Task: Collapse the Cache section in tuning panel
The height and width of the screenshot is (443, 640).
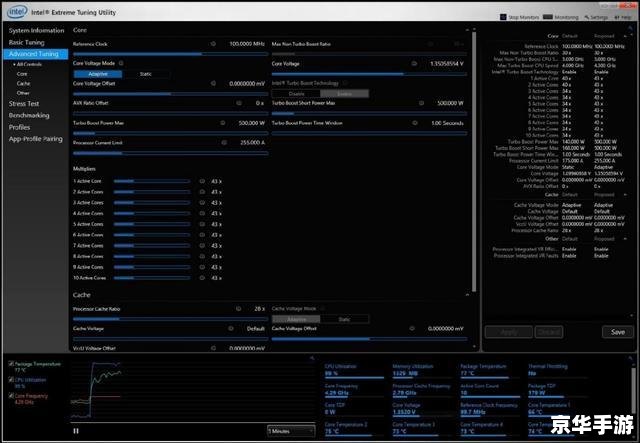Action: pos(467,295)
